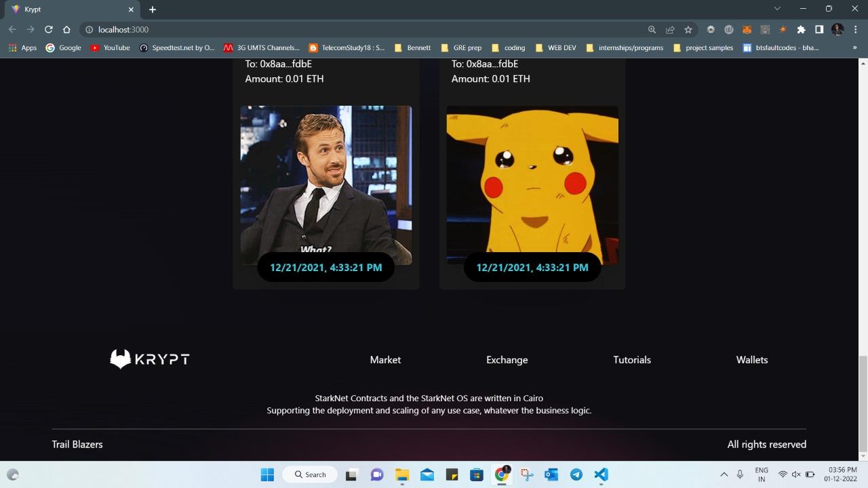The image size is (868, 488).
Task: Go back with the browser back arrow
Action: click(x=12, y=30)
